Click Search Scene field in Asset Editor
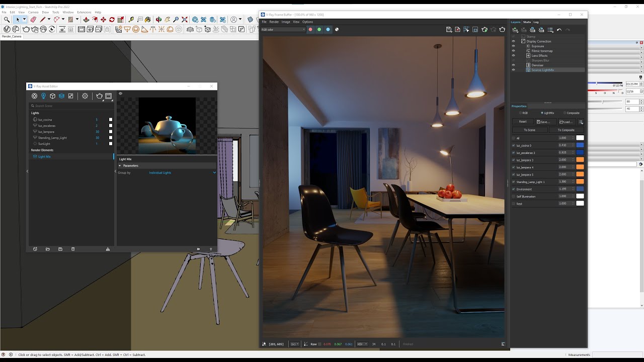This screenshot has height=362, width=644. (x=71, y=106)
